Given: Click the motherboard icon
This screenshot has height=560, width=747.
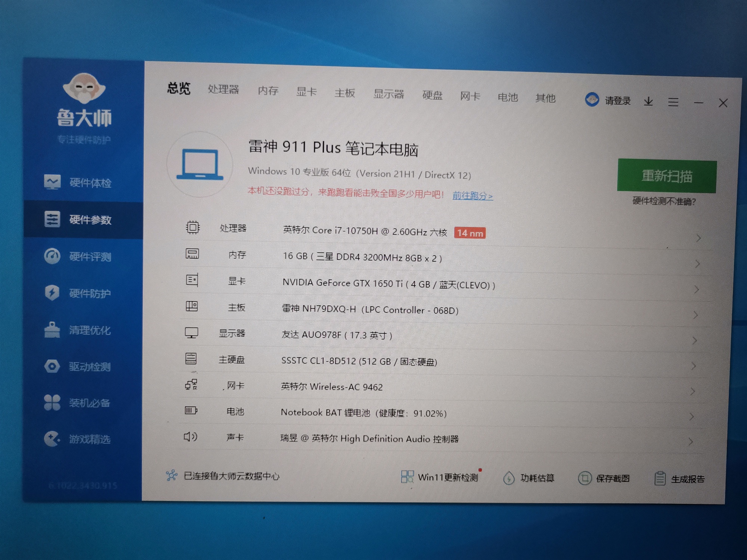Looking at the screenshot, I should click(192, 307).
